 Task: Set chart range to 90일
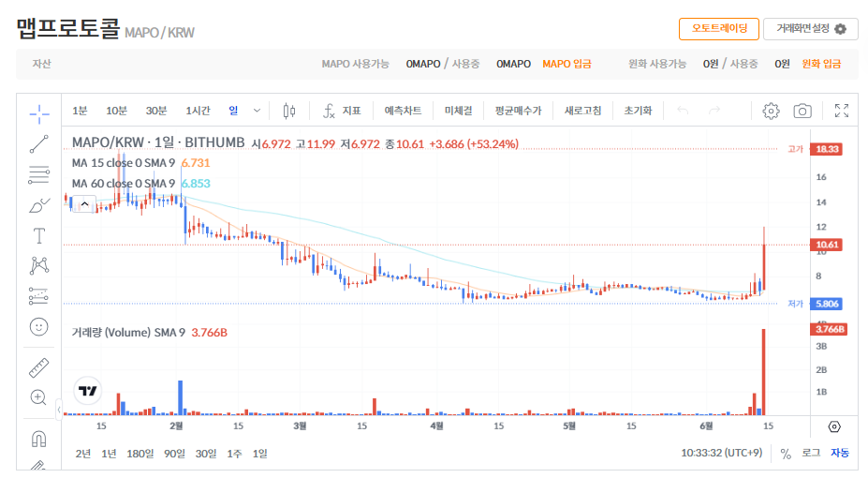pyautogui.click(x=174, y=454)
